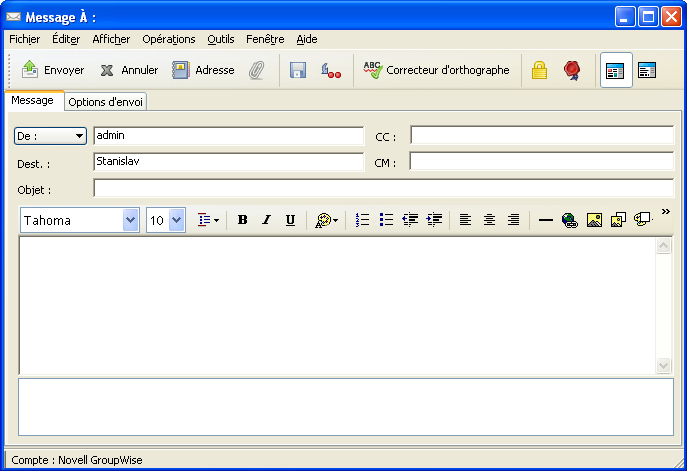Click Annuler to cancel the message

coord(129,70)
